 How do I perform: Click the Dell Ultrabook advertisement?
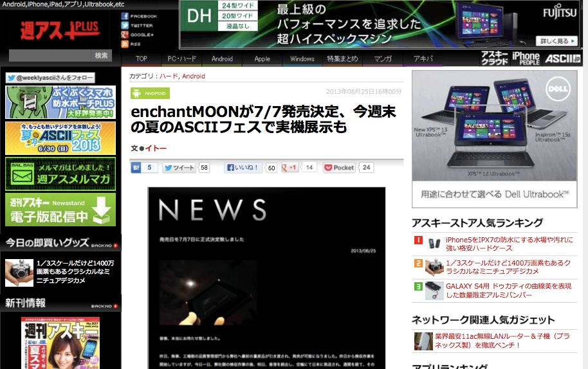click(x=494, y=139)
